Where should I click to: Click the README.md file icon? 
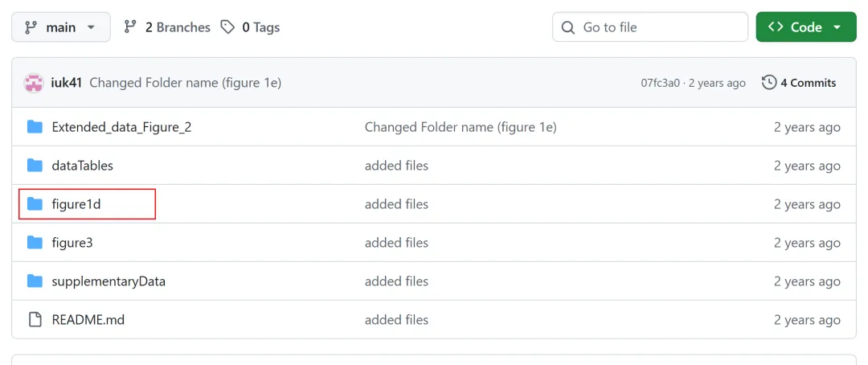point(35,320)
